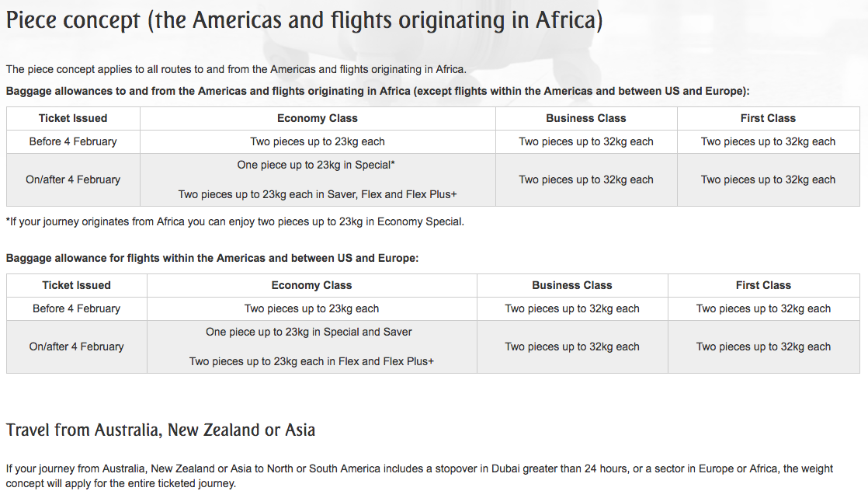
Task: Select second table's Economy Class header
Action: click(x=311, y=285)
